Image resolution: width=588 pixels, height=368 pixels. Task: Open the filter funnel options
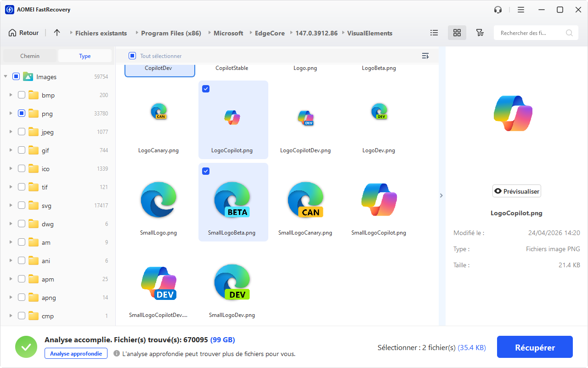point(480,33)
